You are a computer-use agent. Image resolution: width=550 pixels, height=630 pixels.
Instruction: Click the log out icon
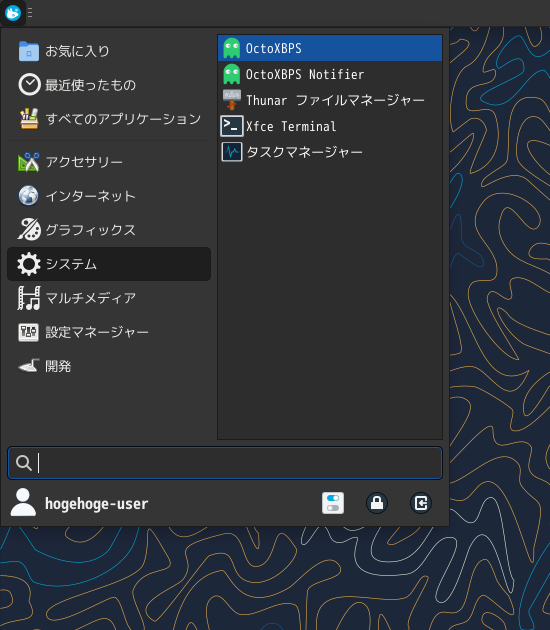(x=421, y=503)
